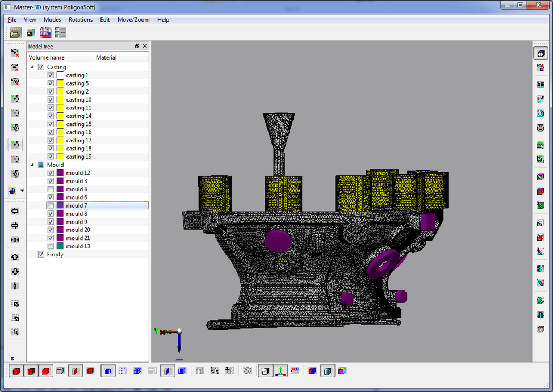The image size is (553, 392).
Task: Select the mould 20 tree item
Action: (x=78, y=230)
